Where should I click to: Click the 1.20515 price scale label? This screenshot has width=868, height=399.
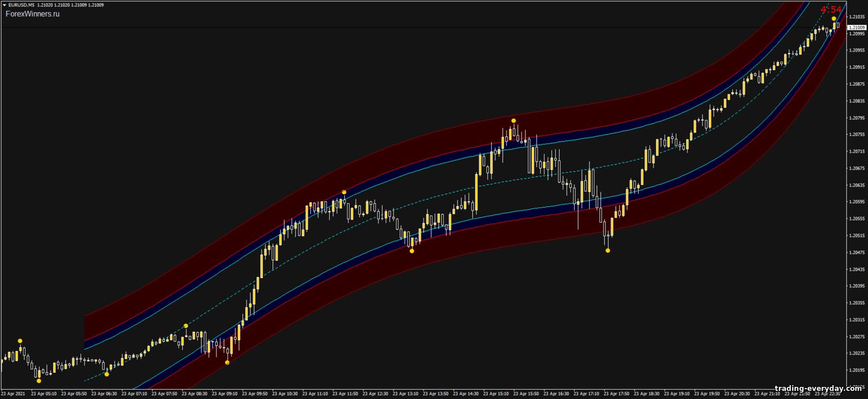(x=856, y=235)
